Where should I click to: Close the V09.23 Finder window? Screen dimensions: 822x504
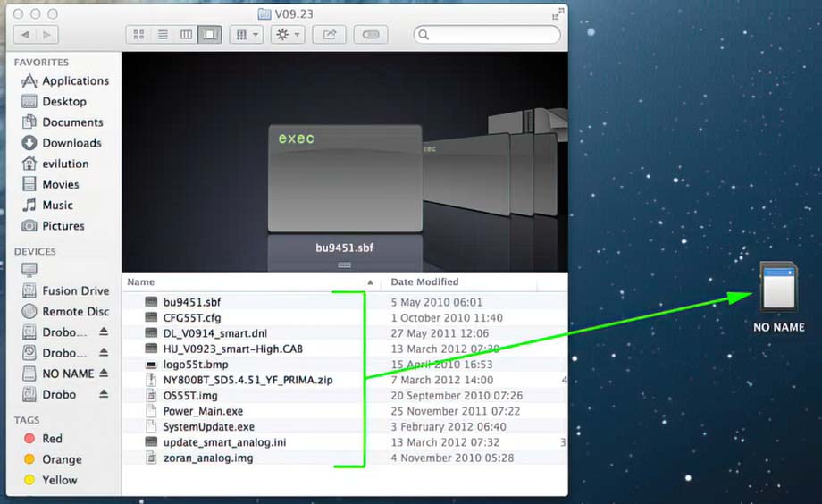click(x=19, y=13)
